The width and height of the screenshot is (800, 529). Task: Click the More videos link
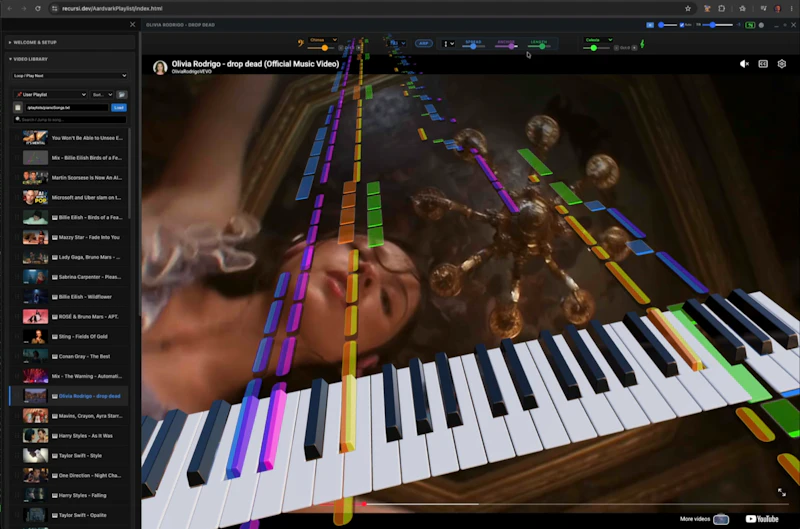click(x=695, y=519)
